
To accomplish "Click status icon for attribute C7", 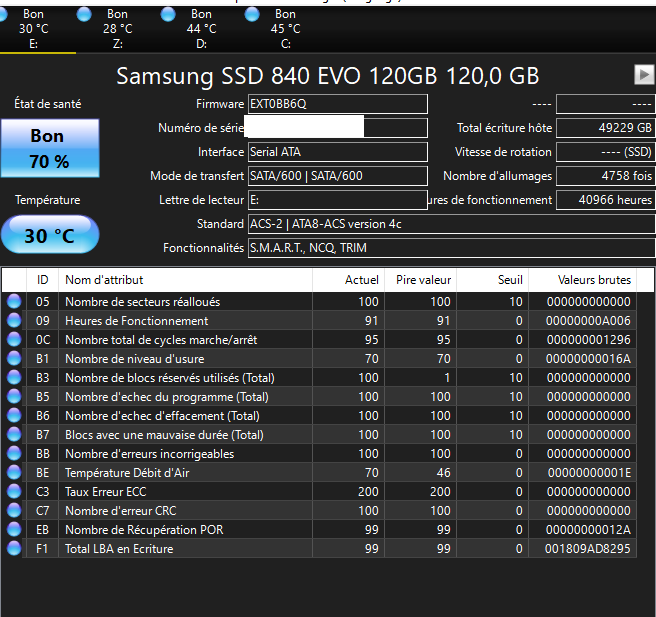I will click(x=14, y=510).
